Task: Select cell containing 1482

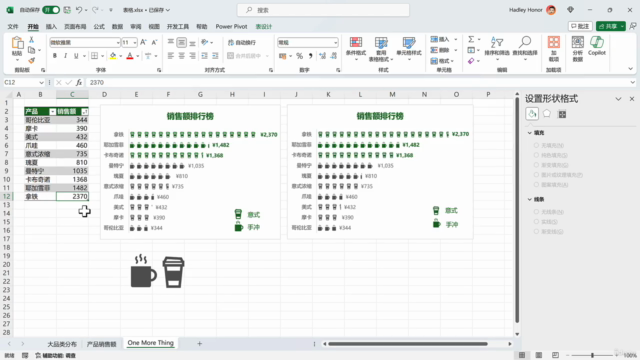Action: 72,188
